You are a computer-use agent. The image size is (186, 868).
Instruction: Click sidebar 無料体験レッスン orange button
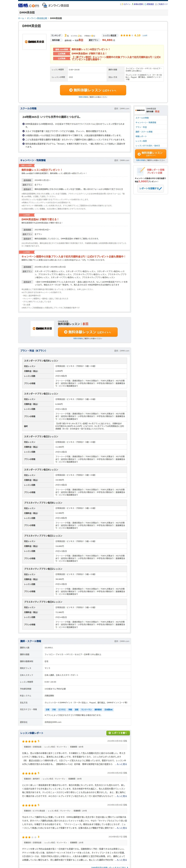tap(150, 154)
